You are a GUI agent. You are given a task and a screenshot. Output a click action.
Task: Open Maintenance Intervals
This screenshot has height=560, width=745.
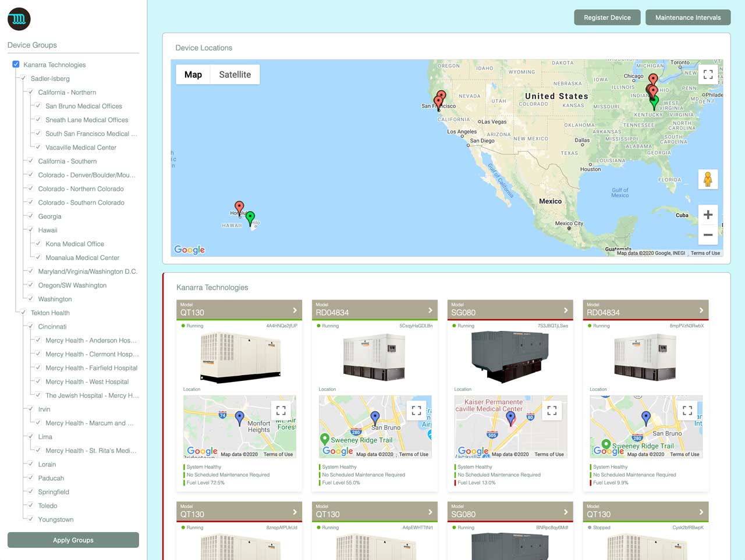688,17
